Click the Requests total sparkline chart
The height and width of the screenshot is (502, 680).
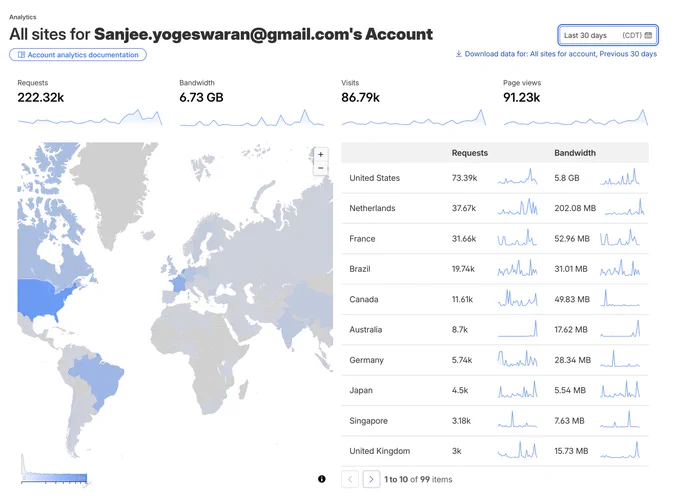[90, 117]
